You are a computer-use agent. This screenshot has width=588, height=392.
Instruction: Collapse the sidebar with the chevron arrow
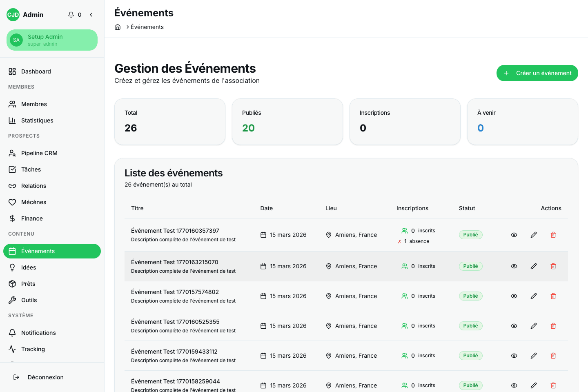pos(91,15)
